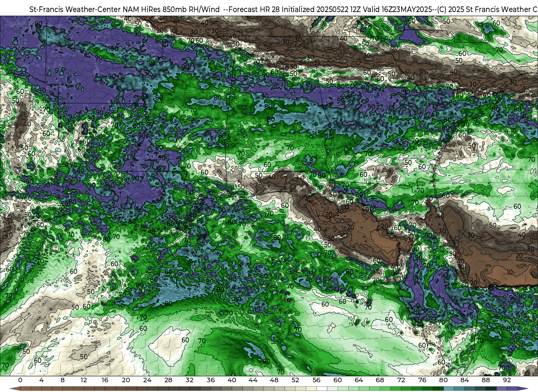
Task: Click the colorbar label '4'
Action: click(41, 380)
